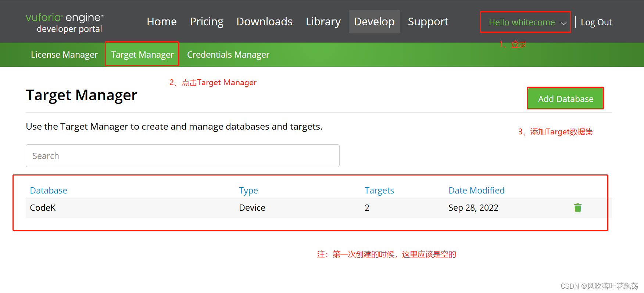Click the Device type cell for CodeK
Image resolution: width=644 pixels, height=293 pixels.
pos(252,208)
